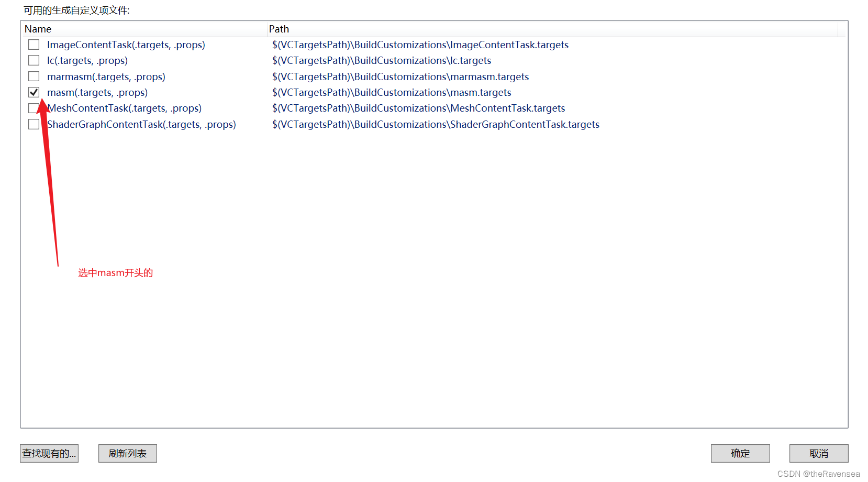
Task: Select the masm(.targets, .props) row label
Action: pyautogui.click(x=97, y=92)
